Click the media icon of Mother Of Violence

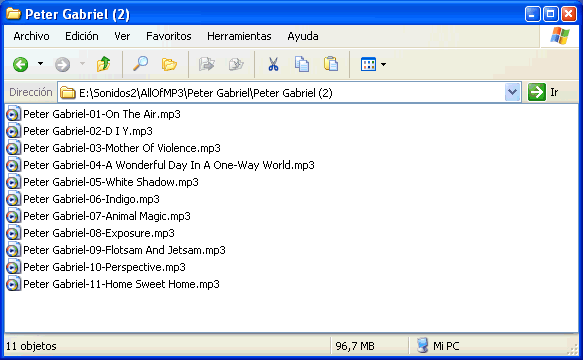[x=13, y=148]
